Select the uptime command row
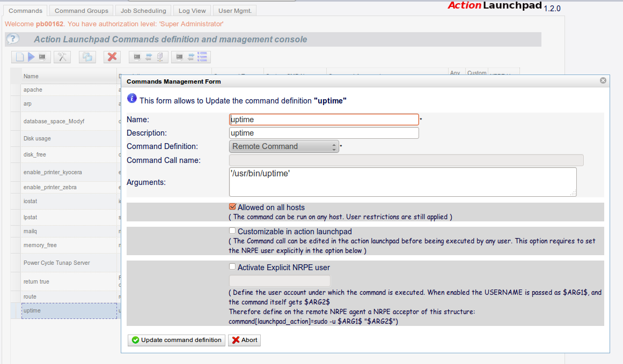623x364 pixels. [x=69, y=310]
